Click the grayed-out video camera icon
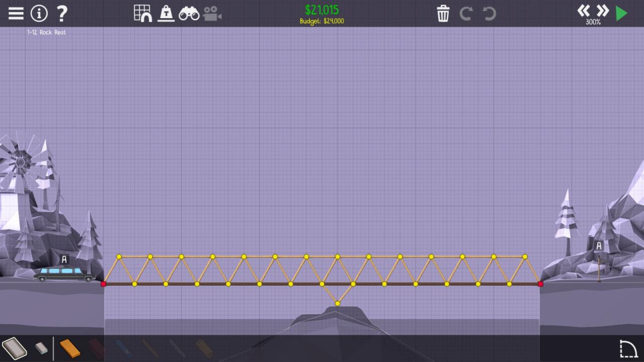The image size is (644, 362). click(212, 14)
